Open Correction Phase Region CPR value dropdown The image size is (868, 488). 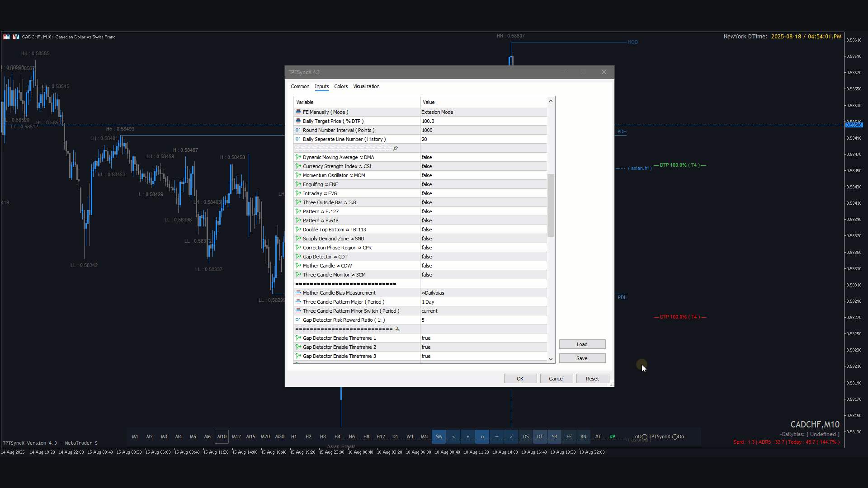[483, 248]
